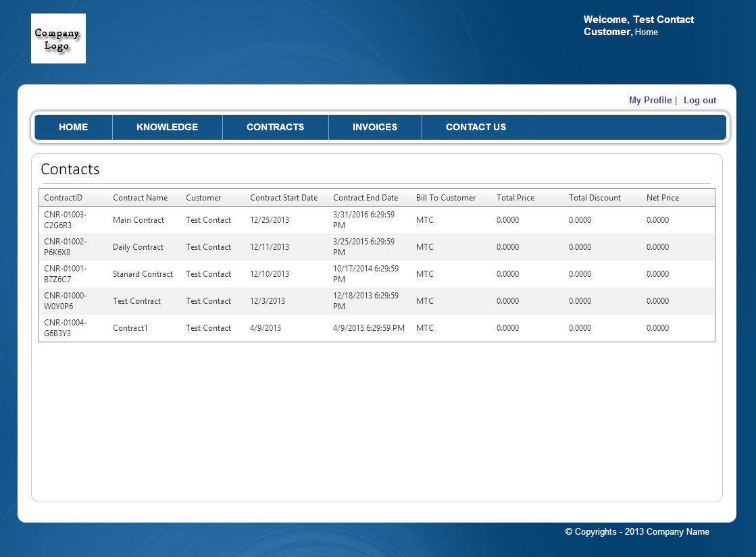Sort by the Contract Name column header

coord(140,198)
